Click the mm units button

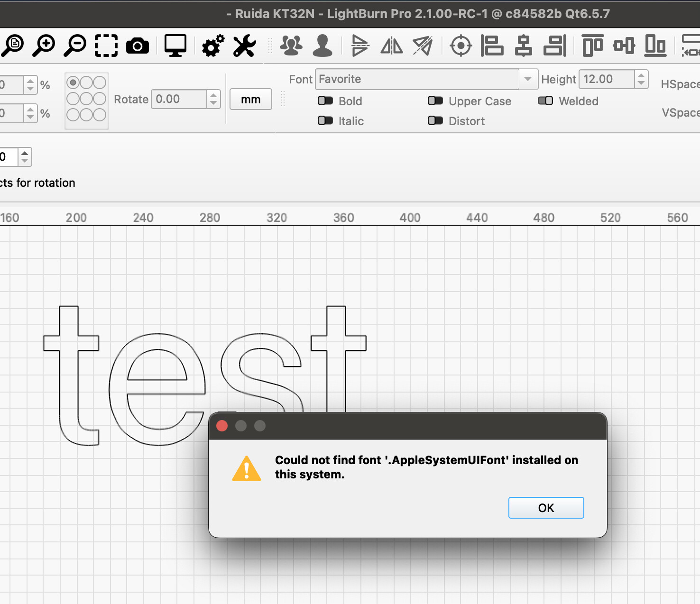point(251,99)
